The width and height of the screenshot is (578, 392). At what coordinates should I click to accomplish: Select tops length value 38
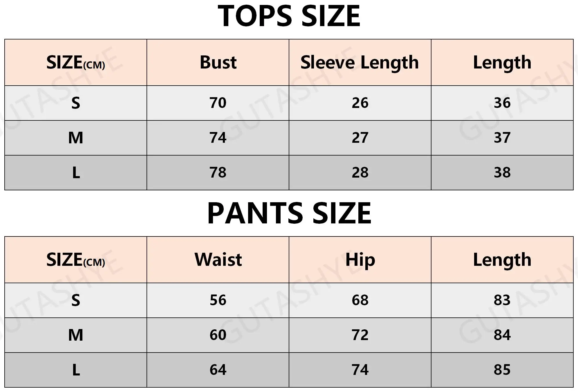(502, 173)
